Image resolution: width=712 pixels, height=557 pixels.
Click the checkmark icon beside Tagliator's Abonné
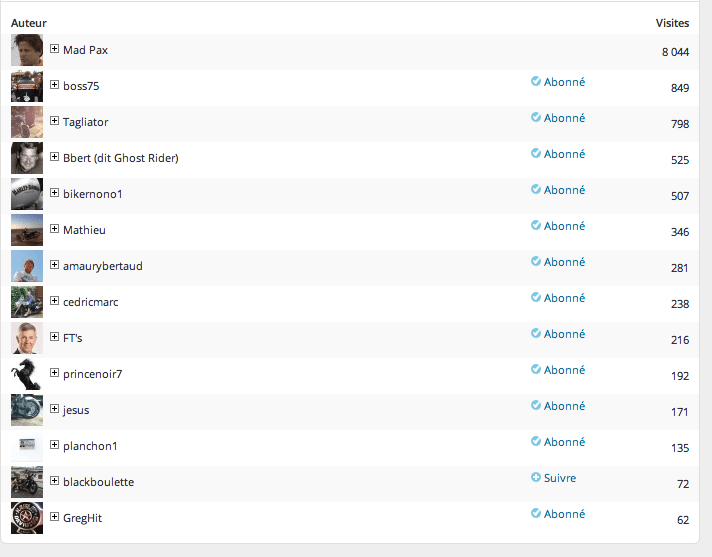point(536,118)
